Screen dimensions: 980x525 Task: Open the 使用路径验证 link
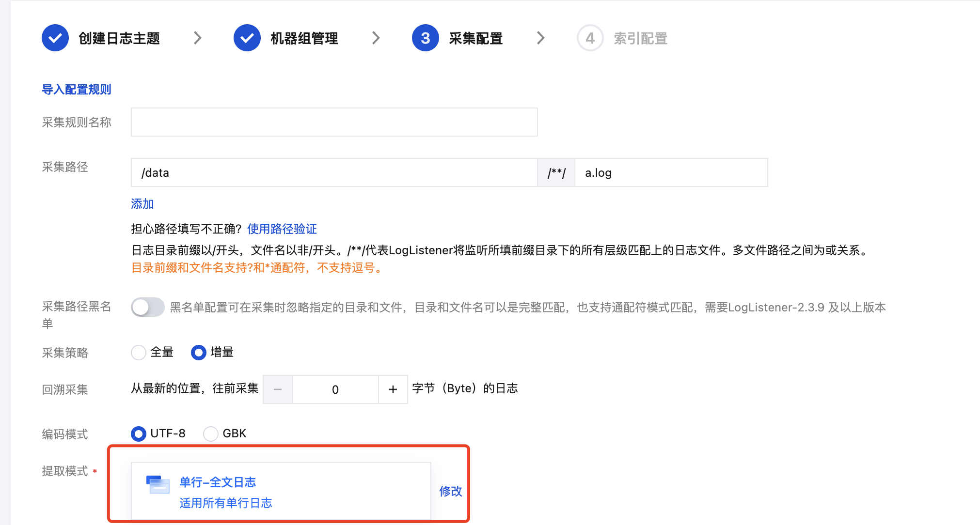pos(282,229)
